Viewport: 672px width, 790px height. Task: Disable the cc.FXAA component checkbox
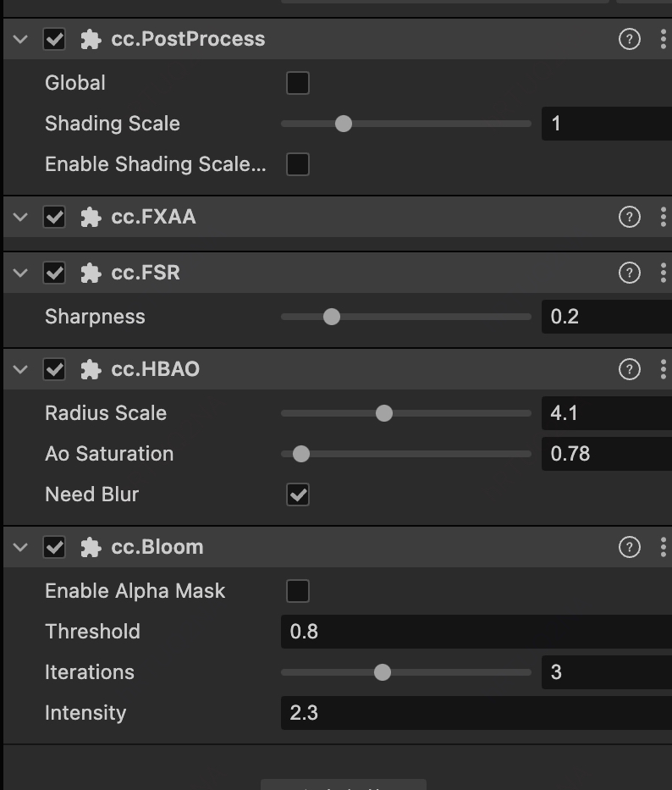click(54, 217)
